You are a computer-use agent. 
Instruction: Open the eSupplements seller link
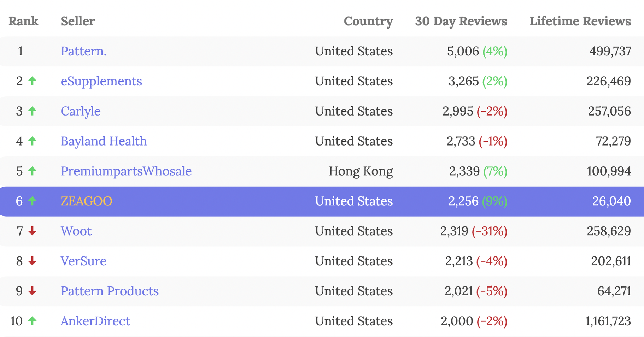pos(101,81)
